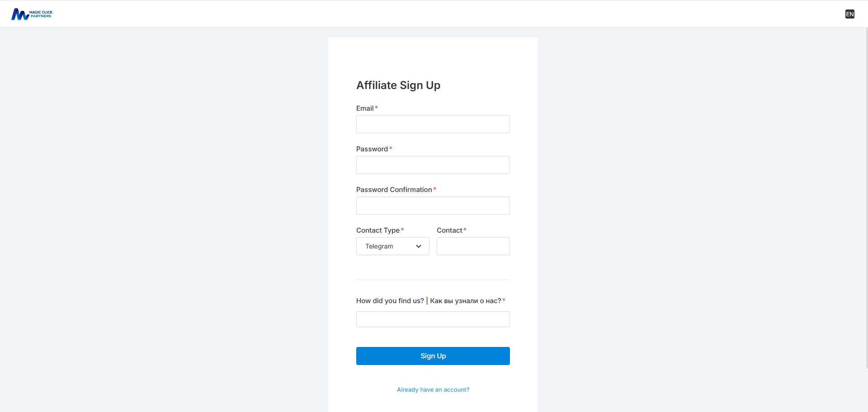The image size is (868, 412).
Task: Click the Contact text field
Action: click(x=473, y=246)
